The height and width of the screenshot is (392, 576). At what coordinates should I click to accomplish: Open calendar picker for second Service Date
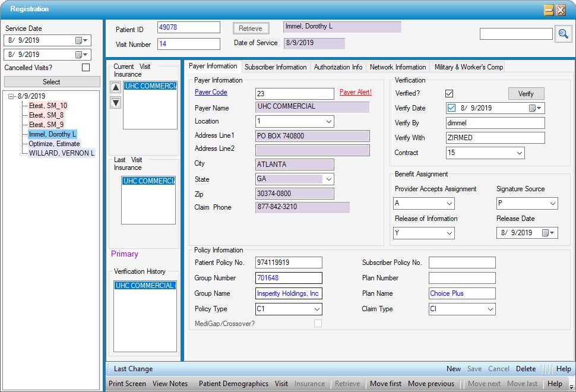pyautogui.click(x=81, y=55)
